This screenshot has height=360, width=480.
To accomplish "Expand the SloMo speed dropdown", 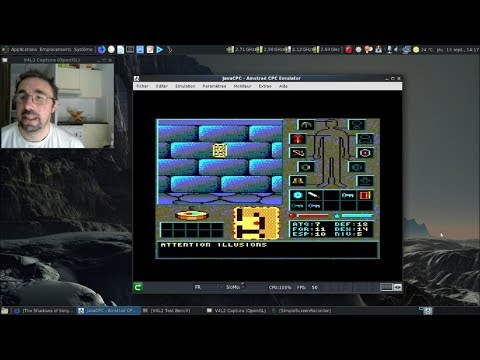I will tap(236, 287).
